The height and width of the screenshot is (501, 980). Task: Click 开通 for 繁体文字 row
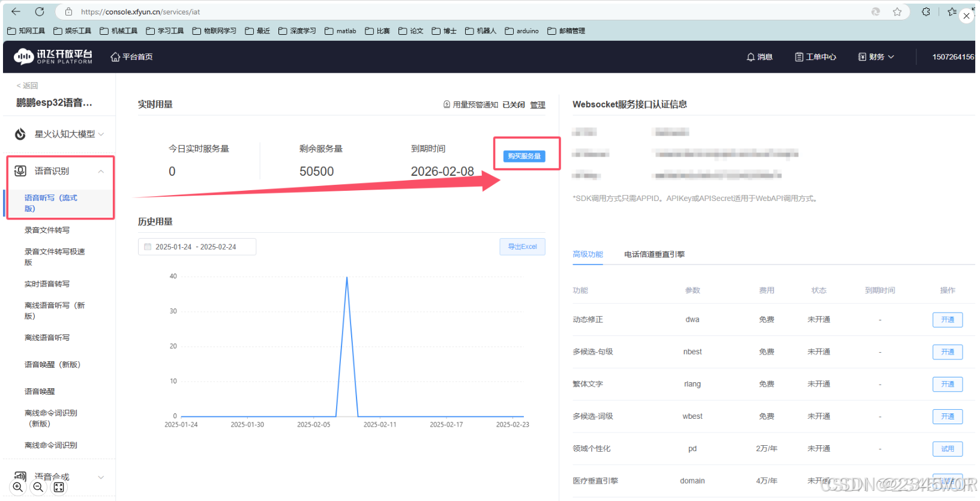coord(948,384)
